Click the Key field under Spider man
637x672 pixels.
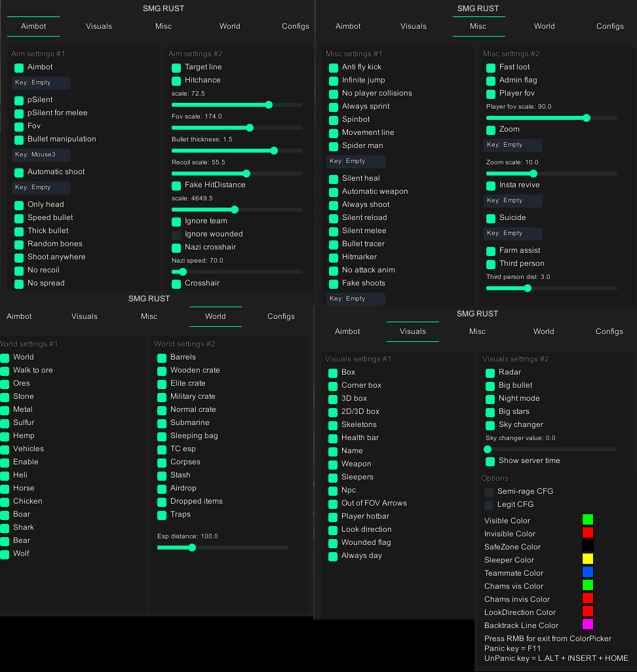point(356,161)
